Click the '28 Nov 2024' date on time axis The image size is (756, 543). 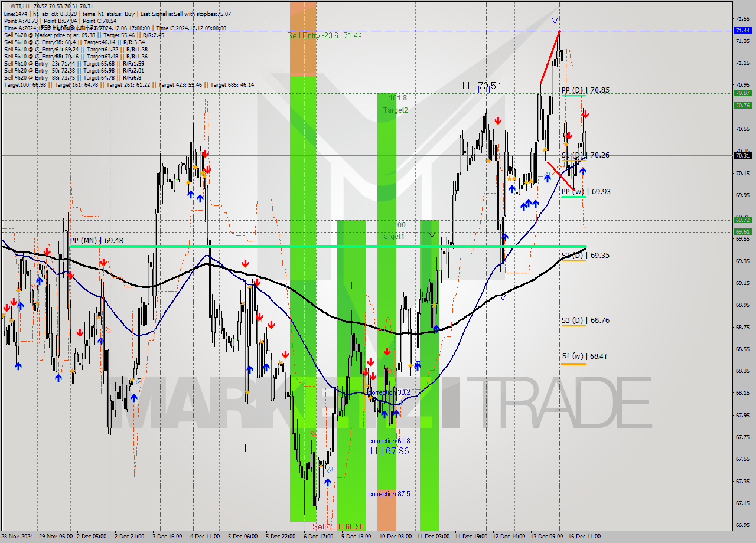[16, 537]
